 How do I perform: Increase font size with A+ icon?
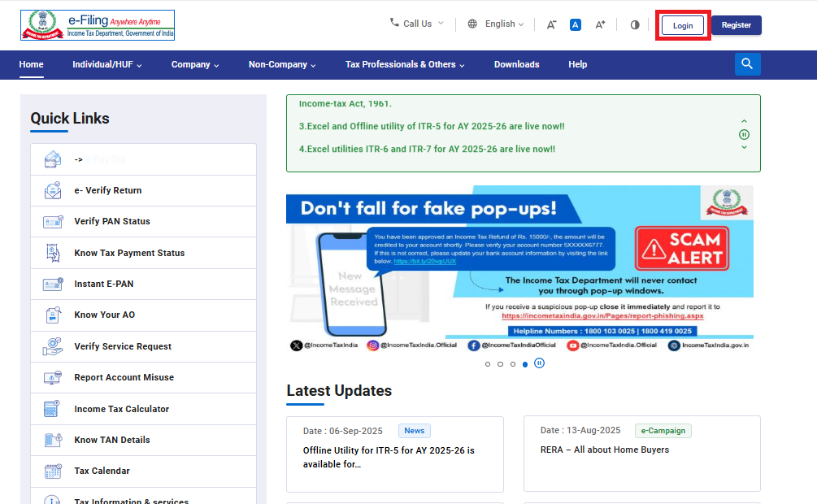click(600, 24)
